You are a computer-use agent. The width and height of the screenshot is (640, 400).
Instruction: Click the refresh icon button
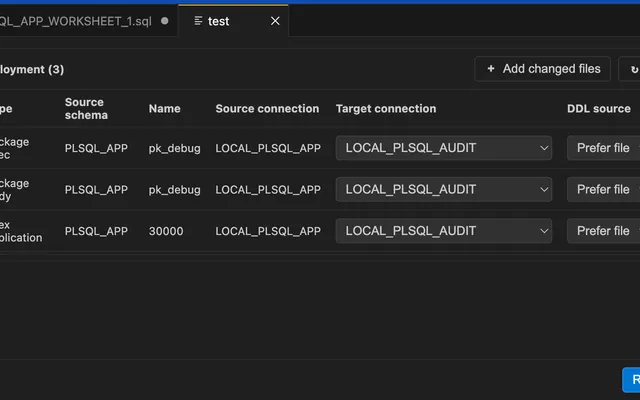(x=631, y=69)
